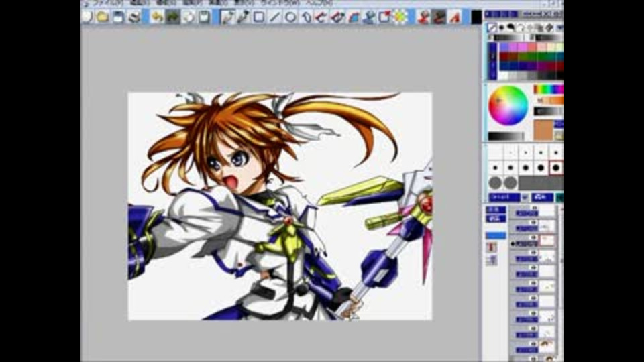The width and height of the screenshot is (644, 362).
Task: Click the blue stamp tool icon
Action: (369, 17)
